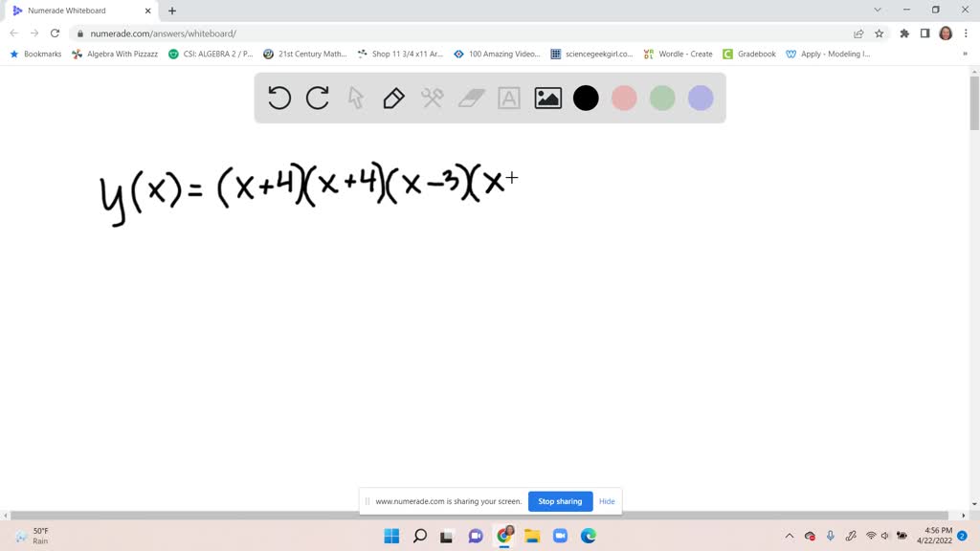This screenshot has width=980, height=551.
Task: Open the shapes tools icon
Action: [433, 98]
